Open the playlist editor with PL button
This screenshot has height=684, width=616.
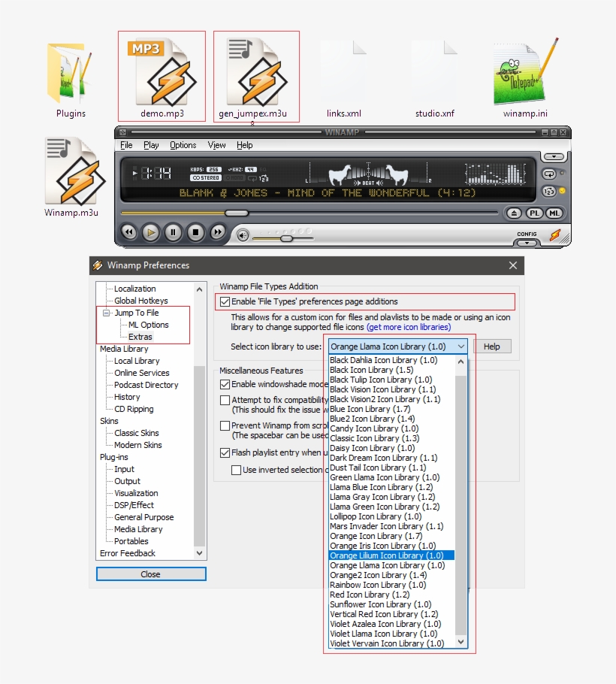(535, 213)
